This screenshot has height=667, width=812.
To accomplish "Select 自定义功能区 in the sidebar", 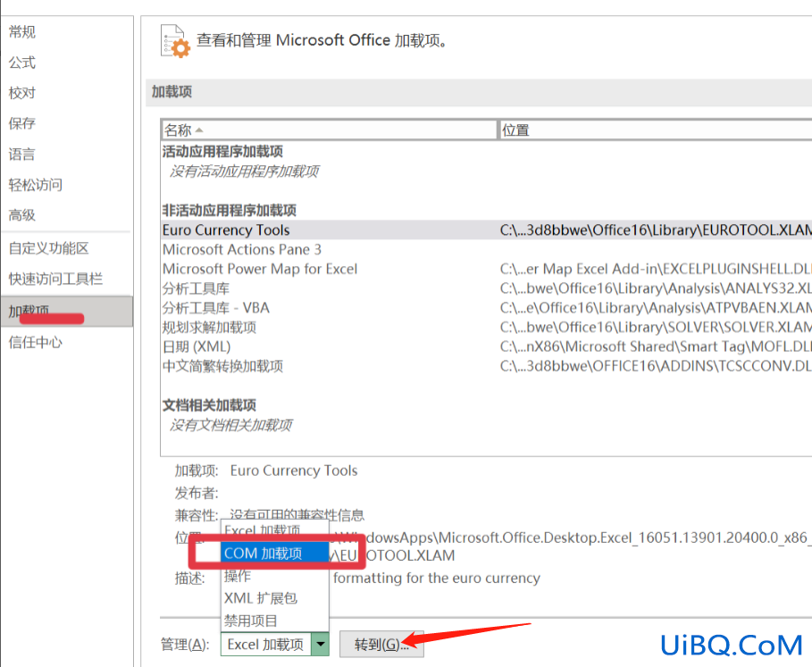I will [x=48, y=248].
